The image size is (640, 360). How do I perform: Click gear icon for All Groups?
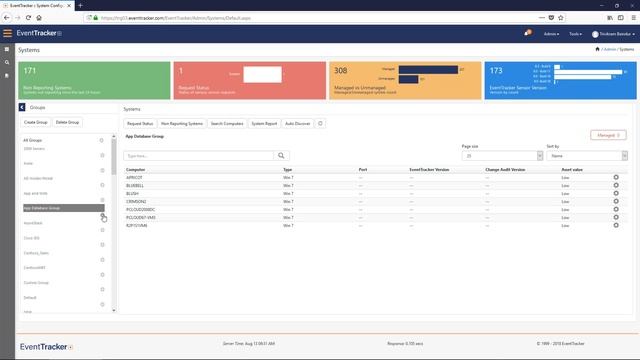(x=102, y=140)
